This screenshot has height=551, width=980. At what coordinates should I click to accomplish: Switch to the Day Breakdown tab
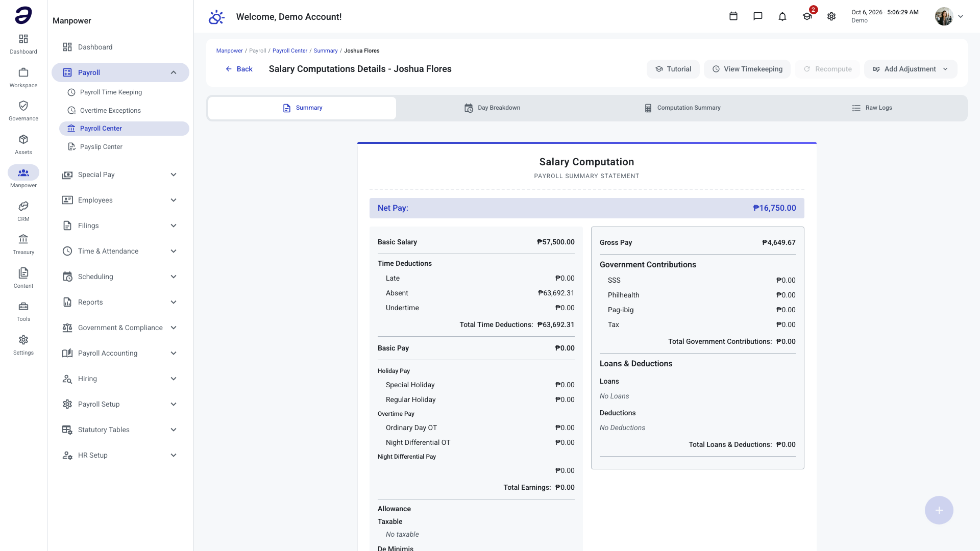492,108
